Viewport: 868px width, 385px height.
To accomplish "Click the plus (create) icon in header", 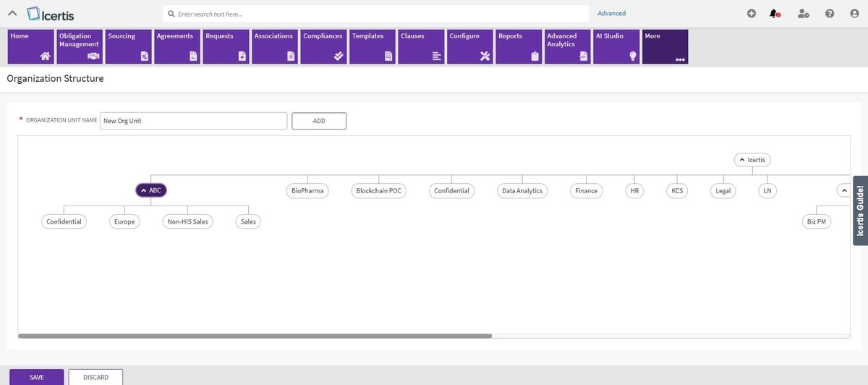I will pyautogui.click(x=752, y=14).
